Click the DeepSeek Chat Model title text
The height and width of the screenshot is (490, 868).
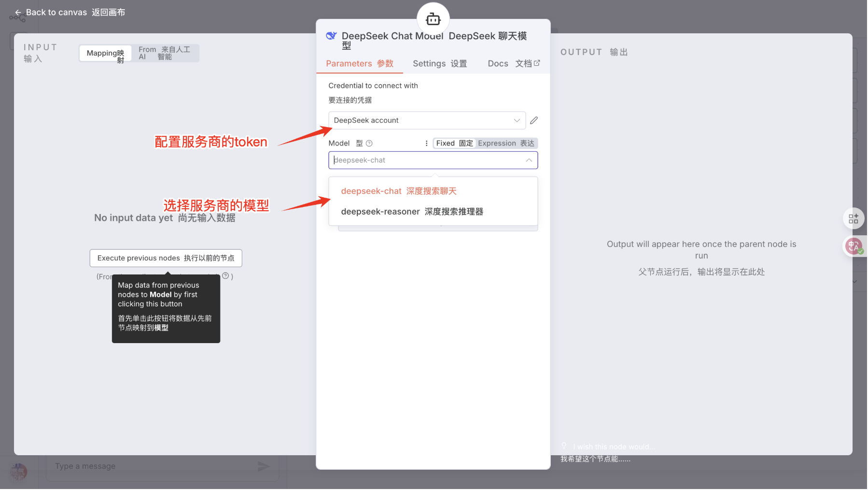392,36
